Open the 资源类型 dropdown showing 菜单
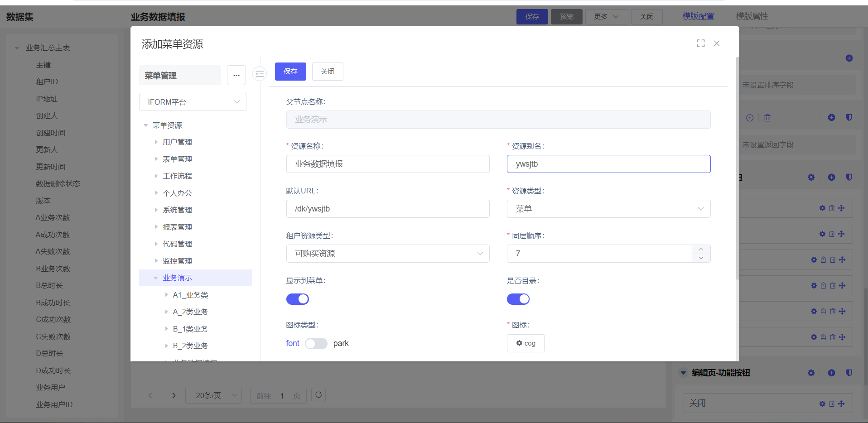868x423 pixels. tap(608, 209)
